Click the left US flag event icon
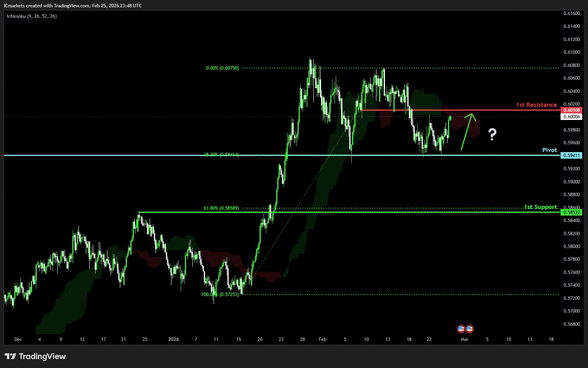This screenshot has height=368, width=588. point(461,329)
